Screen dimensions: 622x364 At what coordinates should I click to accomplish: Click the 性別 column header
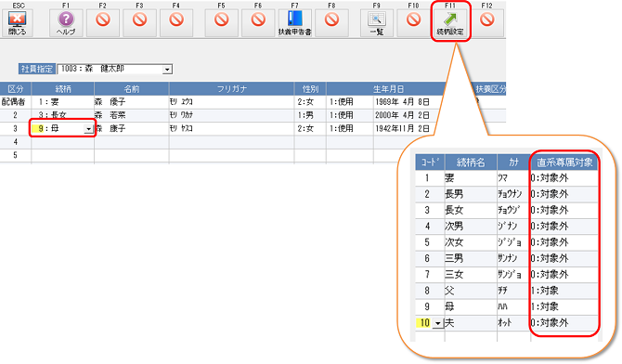310,89
